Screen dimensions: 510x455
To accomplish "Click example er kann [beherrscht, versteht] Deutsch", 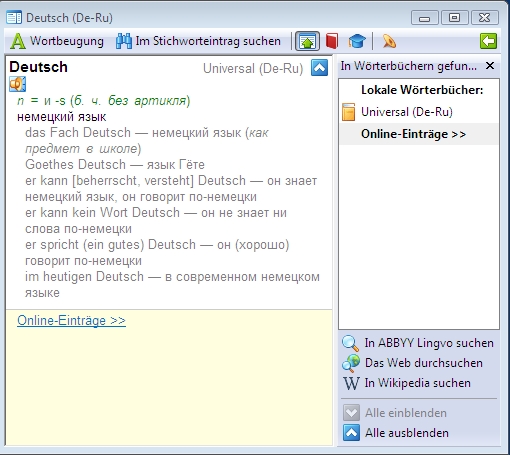I will click(x=135, y=181).
